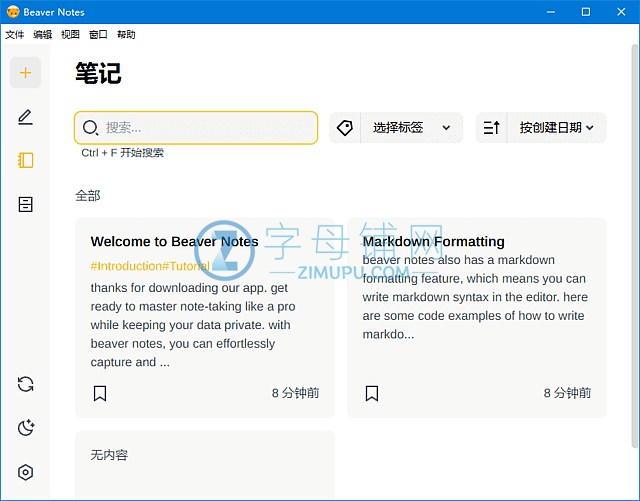Open the pencil edit icon in sidebar

(x=26, y=117)
